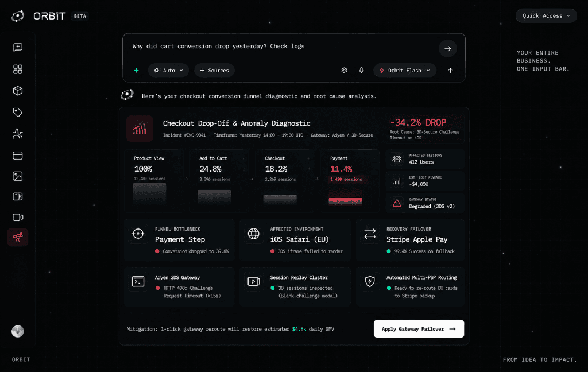Image resolution: width=588 pixels, height=372 pixels.
Task: Click the 412 Users value
Action: [421, 162]
